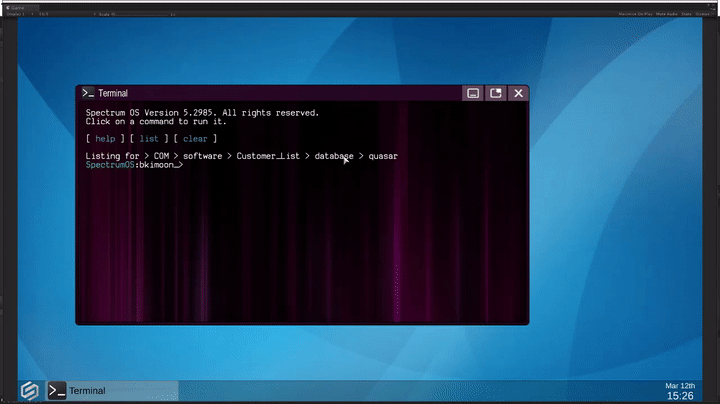Screen dimensions: 720x404
Task: Maximize the Terminal window
Action: pos(495,93)
